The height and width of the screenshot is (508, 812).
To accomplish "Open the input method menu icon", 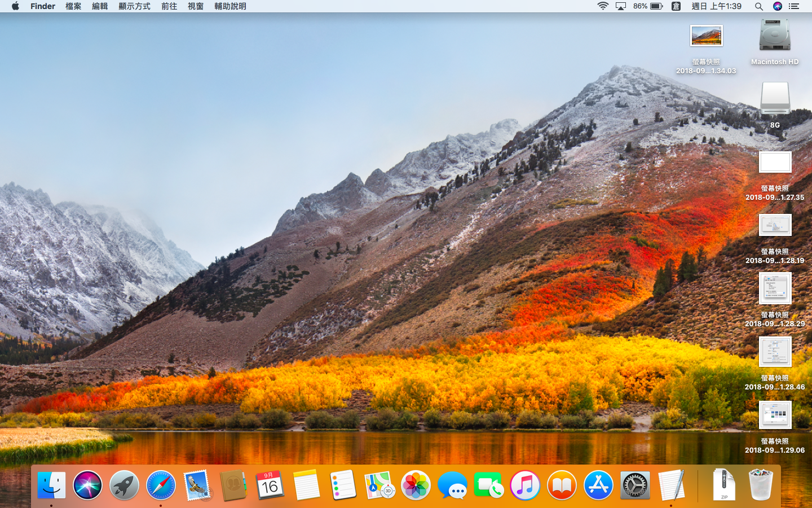I will tap(676, 6).
